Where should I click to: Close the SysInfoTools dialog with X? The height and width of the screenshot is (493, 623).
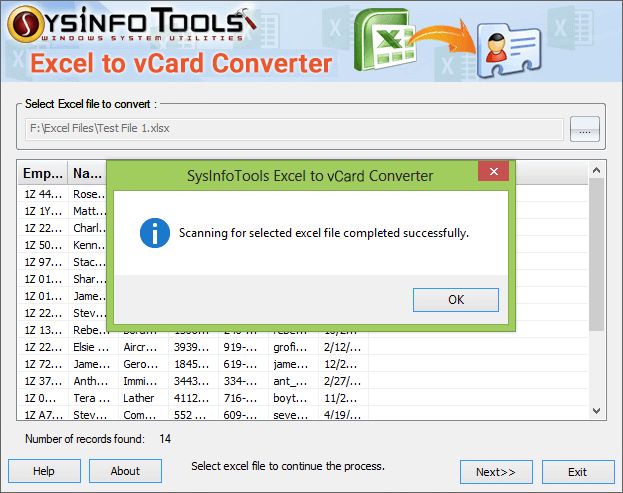(x=493, y=171)
